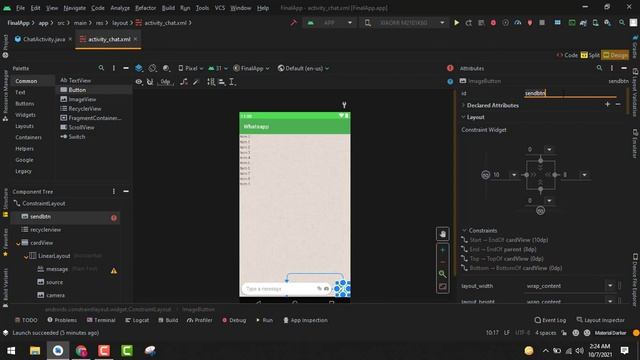Open Design Surface layers selector icon
This screenshot has width=640, height=360.
pos(139,68)
